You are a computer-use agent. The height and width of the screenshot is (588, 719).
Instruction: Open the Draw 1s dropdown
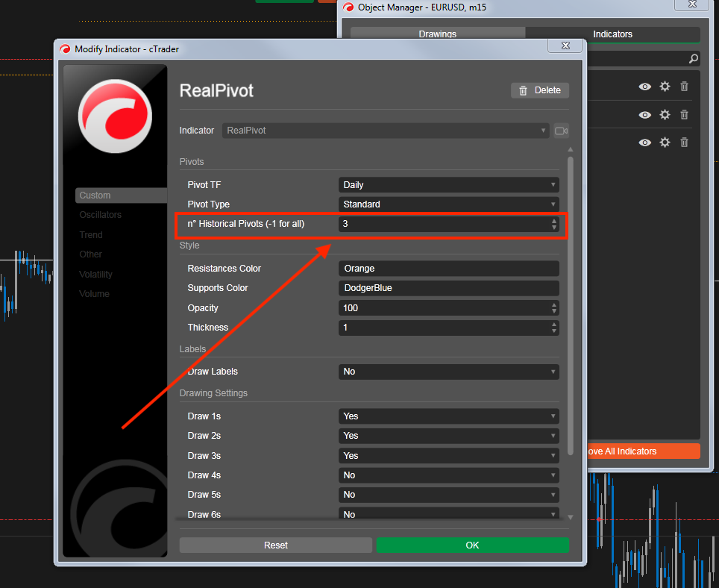pyautogui.click(x=448, y=416)
